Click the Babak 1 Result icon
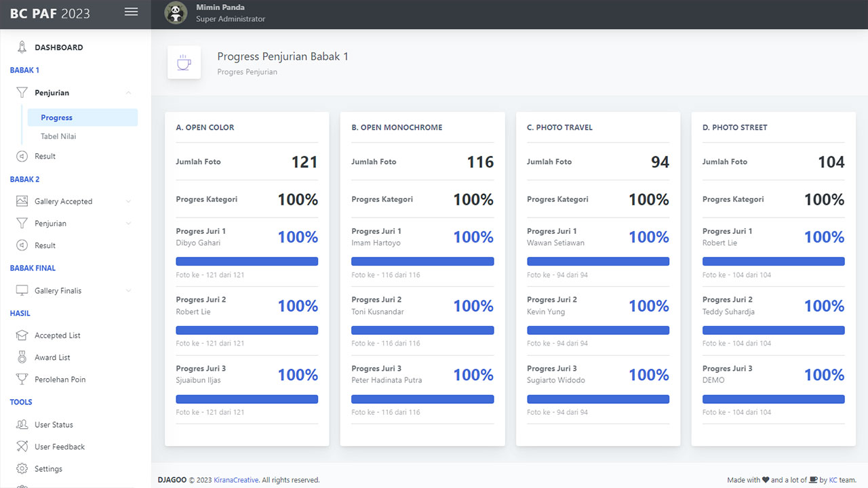This screenshot has height=488, width=868. tap(22, 157)
